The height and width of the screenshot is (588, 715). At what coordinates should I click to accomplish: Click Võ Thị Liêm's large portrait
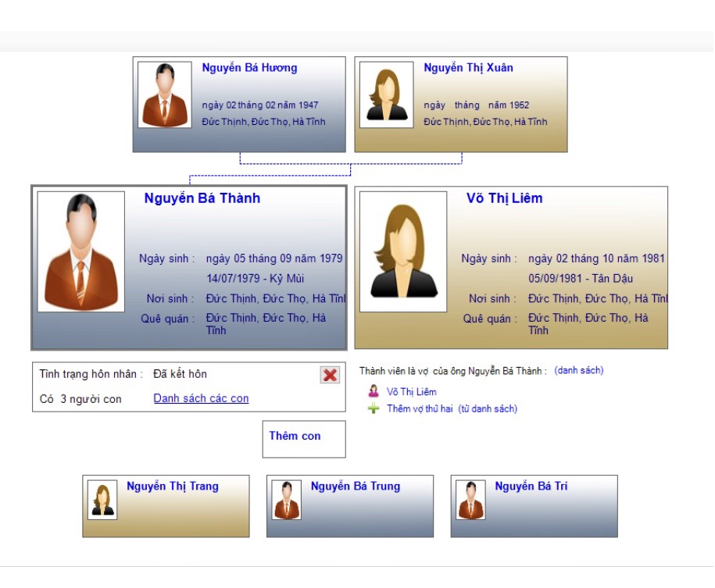403,251
